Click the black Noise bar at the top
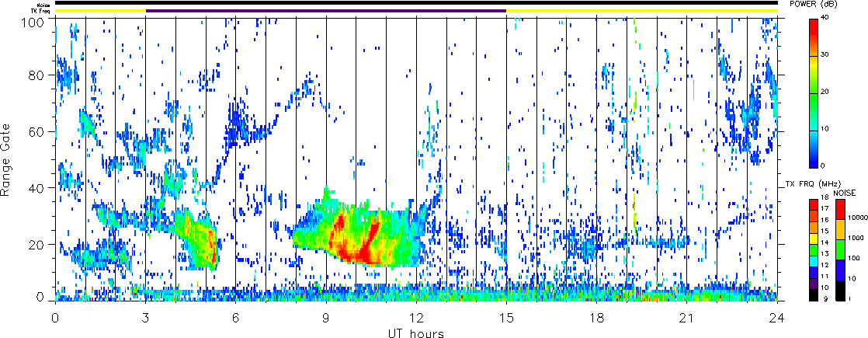Image resolution: width=868 pixels, height=338 pixels. 416,3
